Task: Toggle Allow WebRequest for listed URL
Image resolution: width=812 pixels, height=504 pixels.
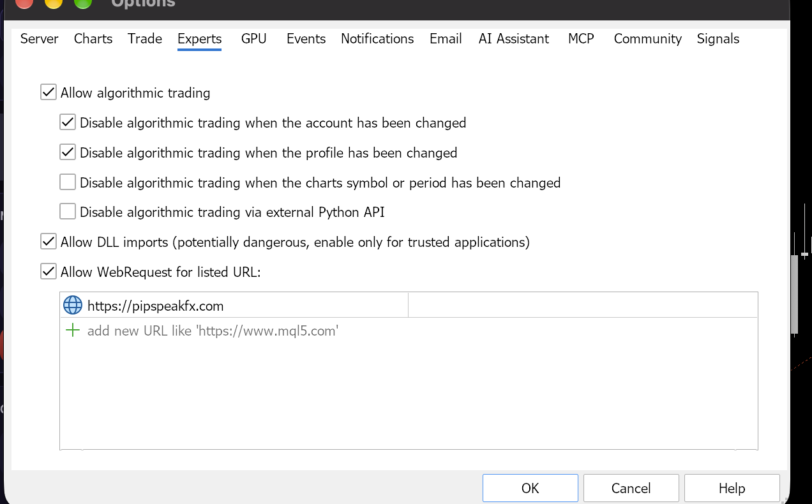Action: pos(49,272)
